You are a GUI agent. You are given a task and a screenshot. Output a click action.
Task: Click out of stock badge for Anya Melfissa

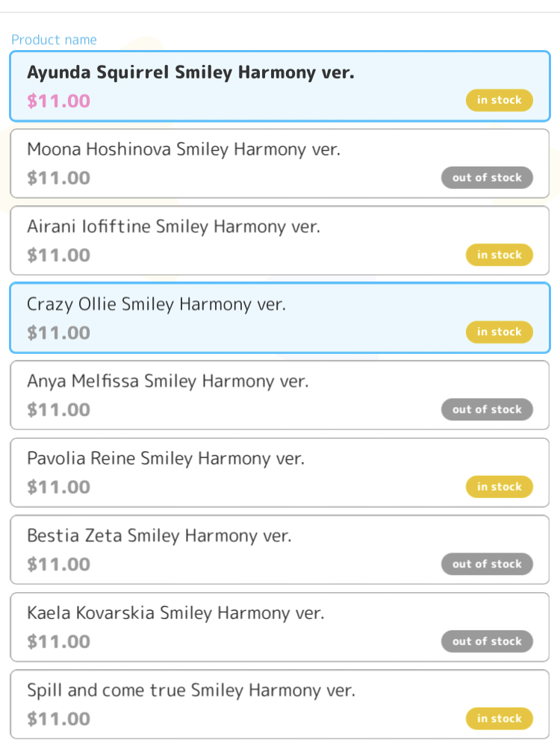487,409
